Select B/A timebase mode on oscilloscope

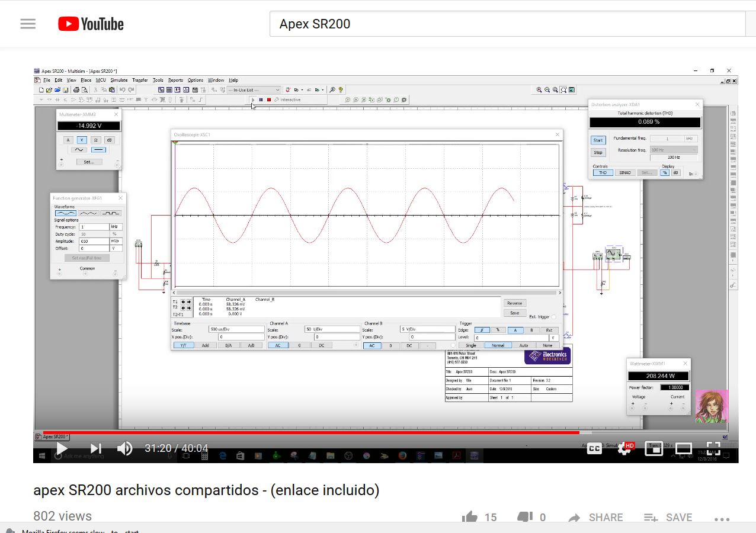(x=228, y=345)
